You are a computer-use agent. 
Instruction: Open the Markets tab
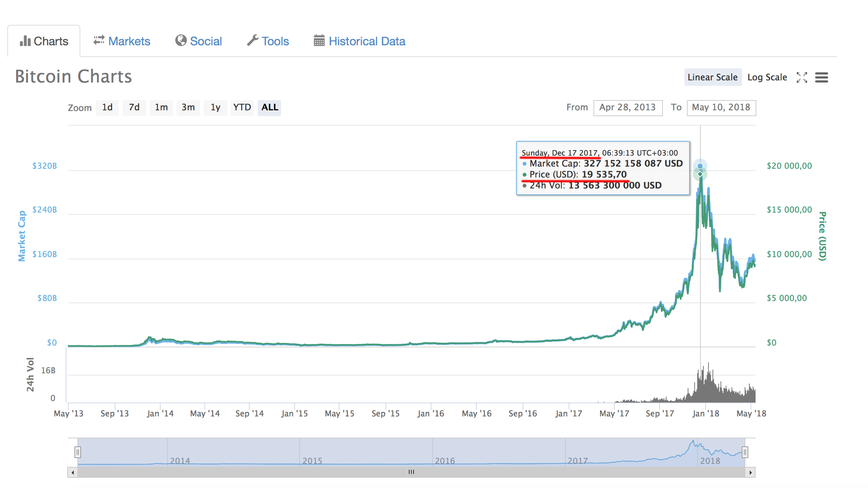tap(122, 41)
